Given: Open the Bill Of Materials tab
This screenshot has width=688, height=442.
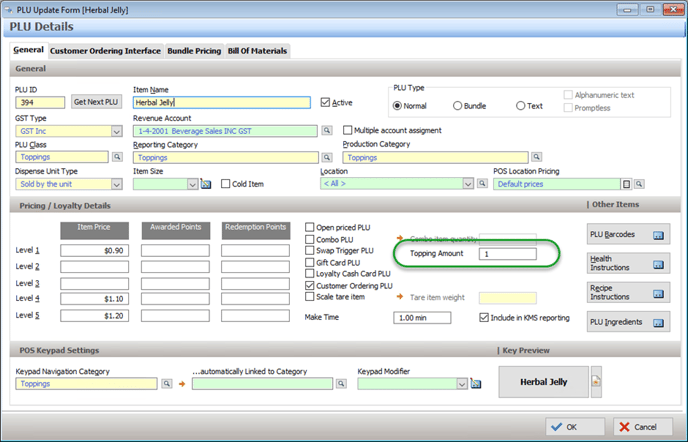Looking at the screenshot, I should click(257, 51).
